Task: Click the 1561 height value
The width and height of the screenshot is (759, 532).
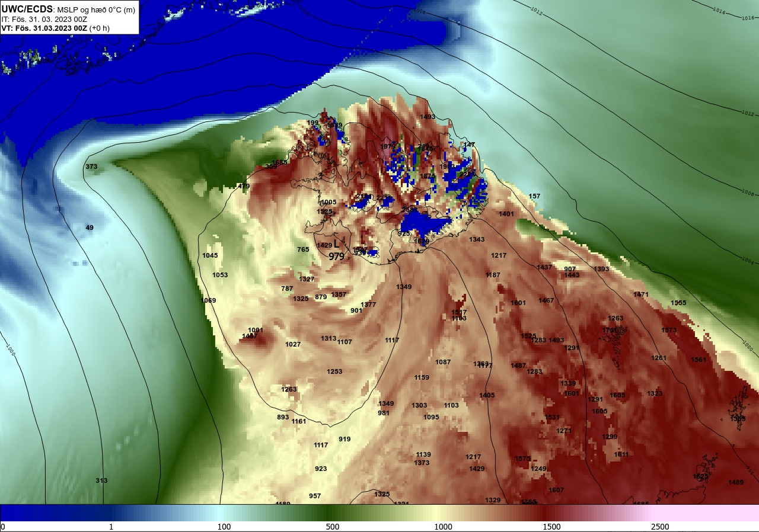Action: coord(699,360)
